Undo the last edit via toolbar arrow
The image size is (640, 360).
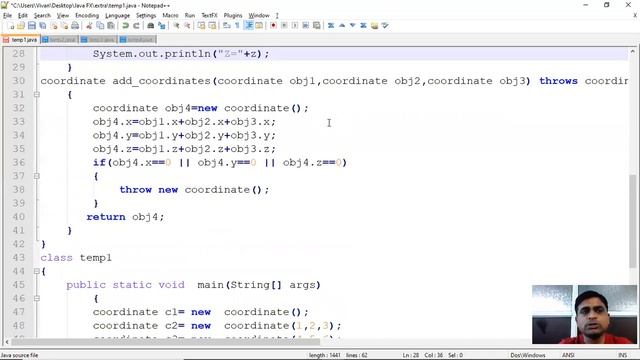pos(126,26)
